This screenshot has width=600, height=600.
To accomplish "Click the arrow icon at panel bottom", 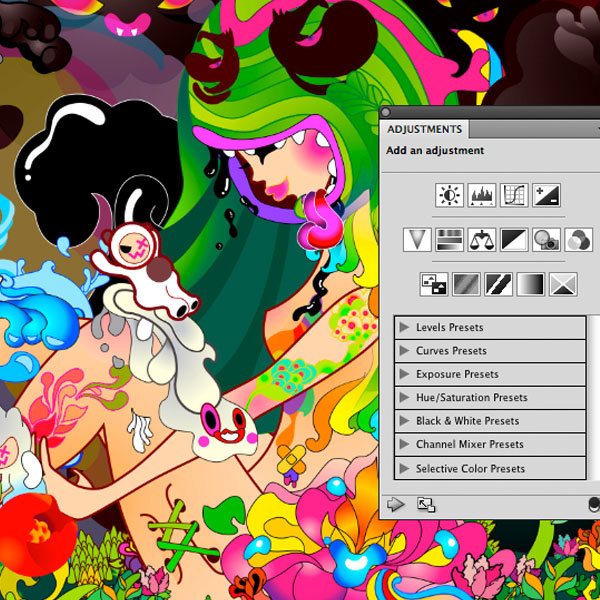I will [396, 504].
